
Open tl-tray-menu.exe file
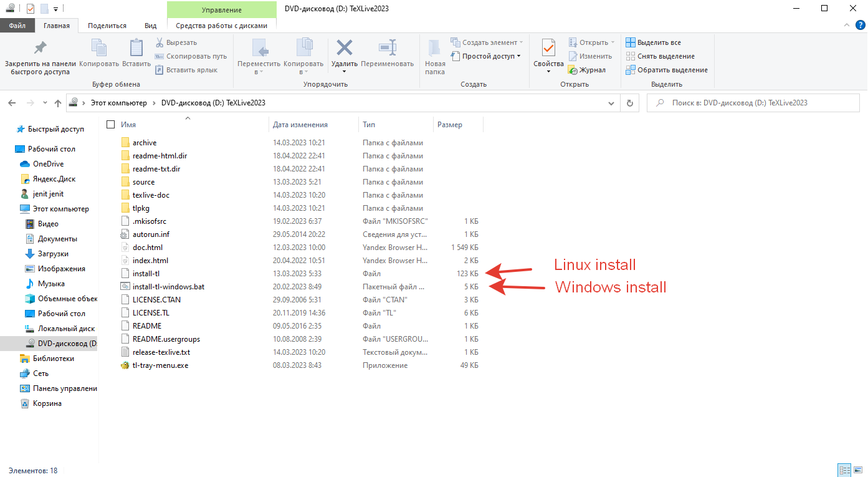click(x=160, y=365)
